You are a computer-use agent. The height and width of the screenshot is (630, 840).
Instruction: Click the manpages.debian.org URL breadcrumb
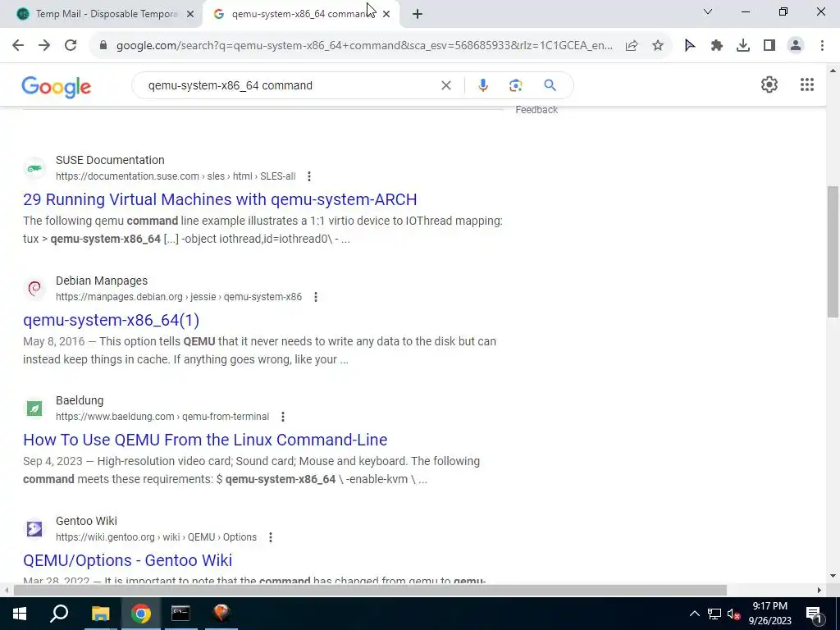179,297
